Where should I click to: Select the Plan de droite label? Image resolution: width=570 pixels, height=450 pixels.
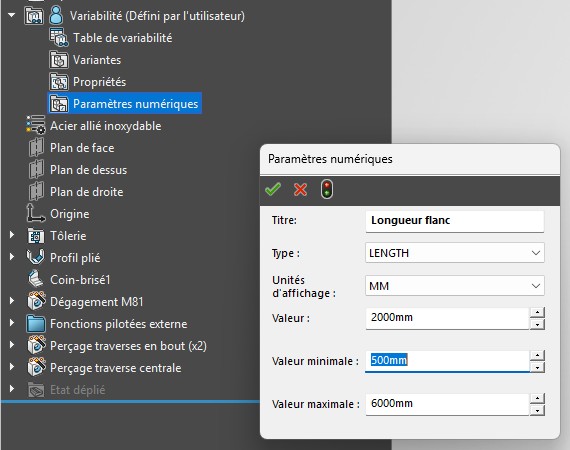pyautogui.click(x=87, y=192)
